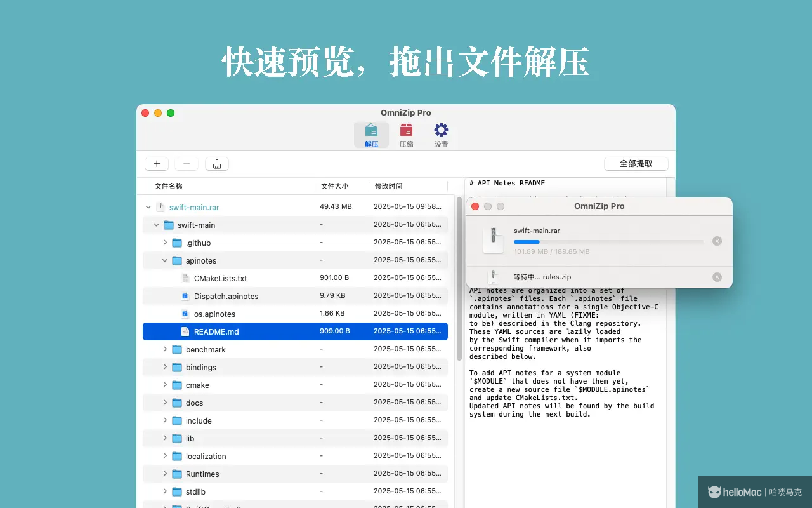
Task: Minimize the main OmniZip Pro window
Action: [158, 113]
